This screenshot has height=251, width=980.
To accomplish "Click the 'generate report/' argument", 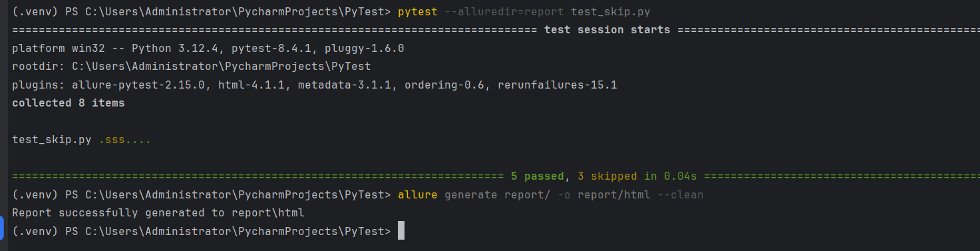I will (x=498, y=195).
